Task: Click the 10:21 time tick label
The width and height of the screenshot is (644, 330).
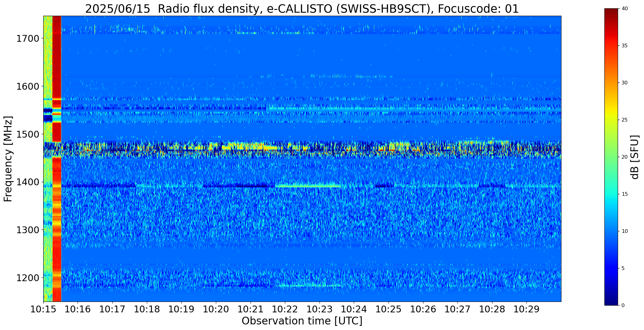Action: [251, 309]
